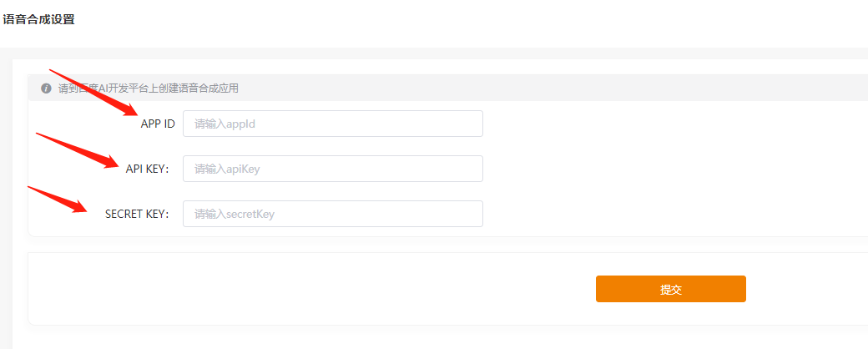Click the info icon in the notice bar
This screenshot has height=349, width=868.
tap(46, 89)
